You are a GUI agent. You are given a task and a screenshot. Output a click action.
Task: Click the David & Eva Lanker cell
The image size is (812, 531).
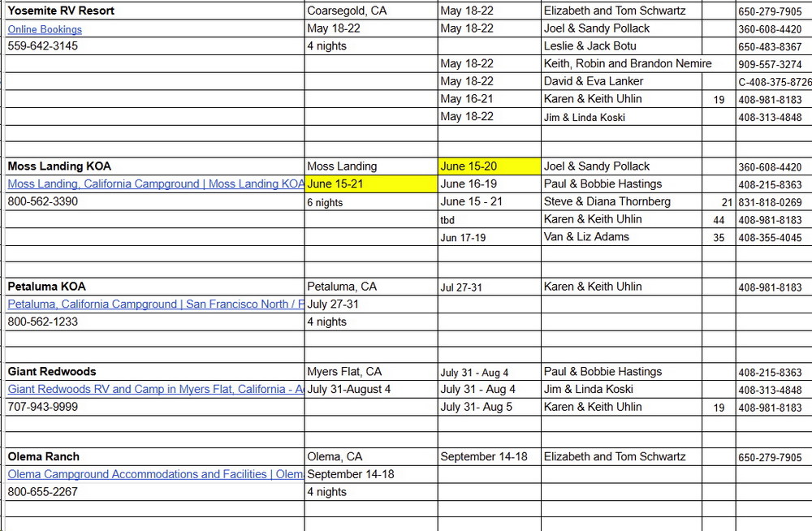point(593,81)
